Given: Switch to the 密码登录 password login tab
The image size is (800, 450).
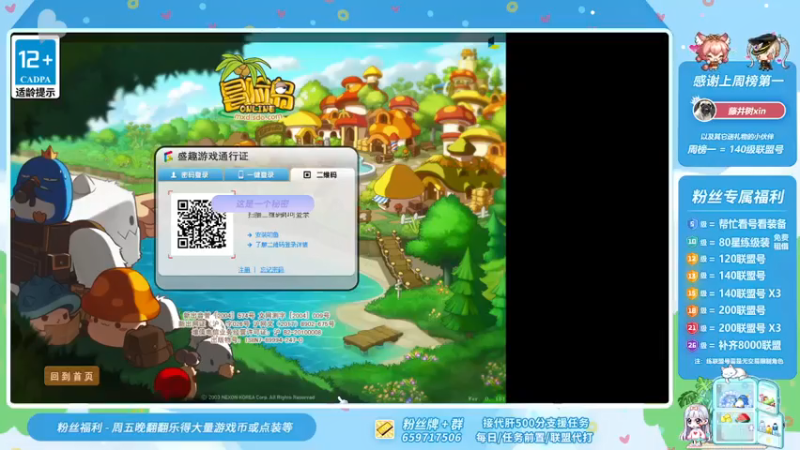Looking at the screenshot, I should click(x=190, y=174).
